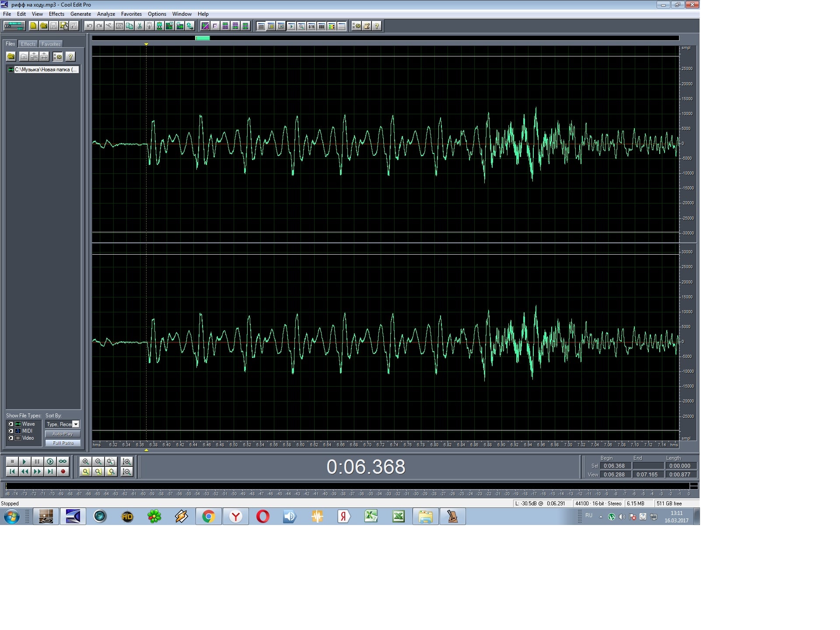Uncheck the Video file type checkbox

[x=11, y=438]
